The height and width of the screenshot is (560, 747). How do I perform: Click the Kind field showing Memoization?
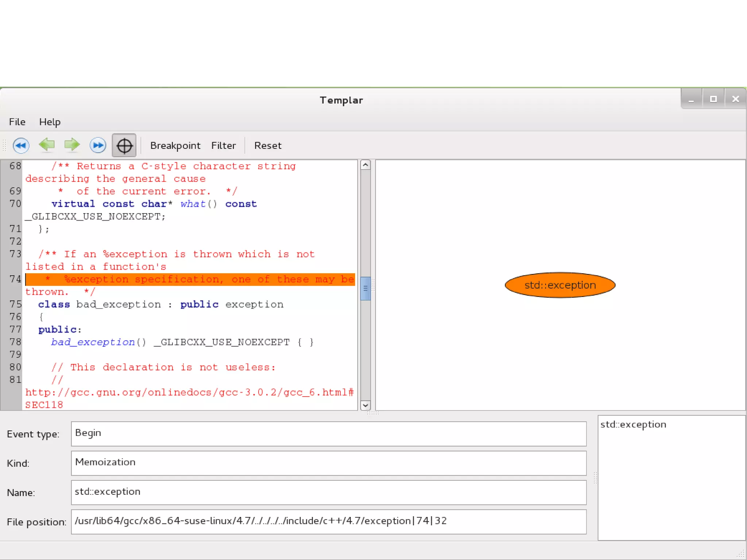coord(328,463)
